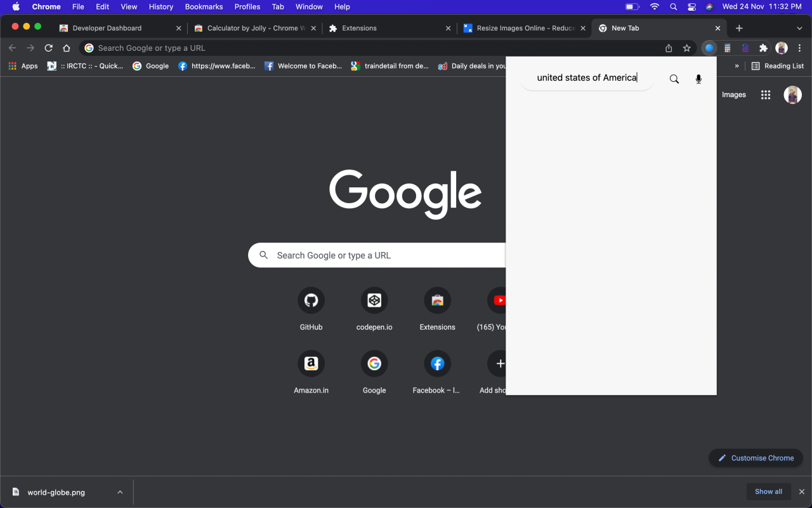Open the Google shortcut tile
This screenshot has height=508, width=812.
374,373
